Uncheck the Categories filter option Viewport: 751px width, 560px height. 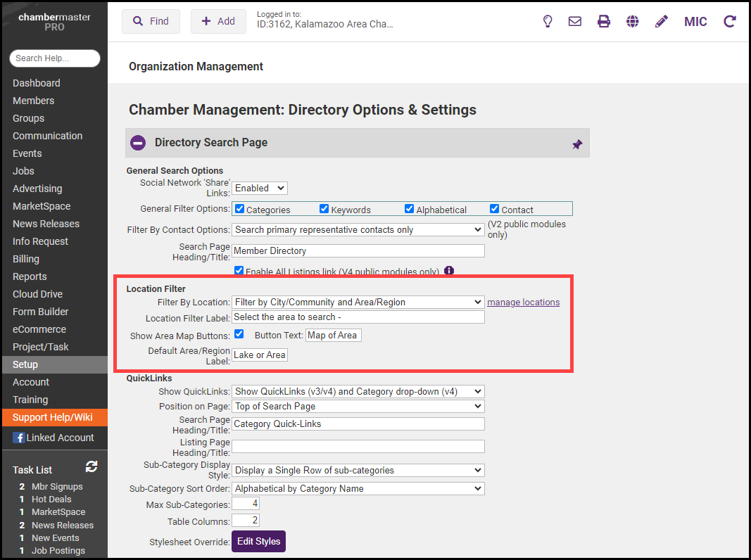(239, 209)
